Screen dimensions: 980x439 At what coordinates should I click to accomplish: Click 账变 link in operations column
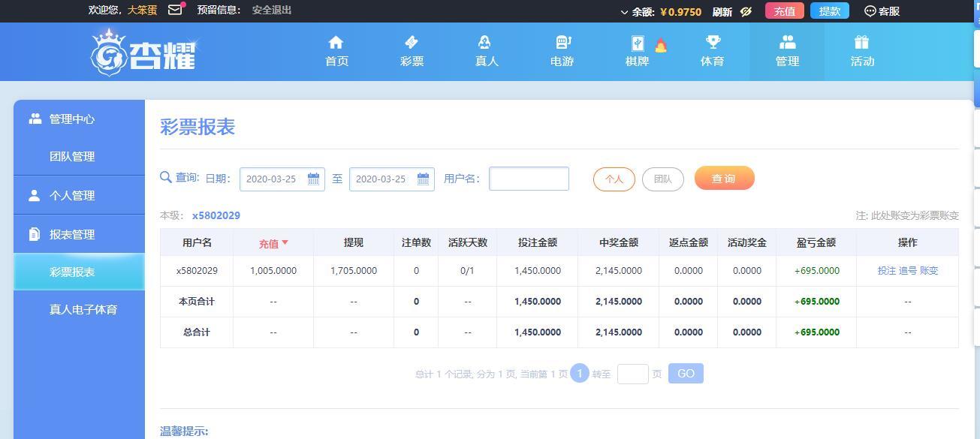coord(929,271)
